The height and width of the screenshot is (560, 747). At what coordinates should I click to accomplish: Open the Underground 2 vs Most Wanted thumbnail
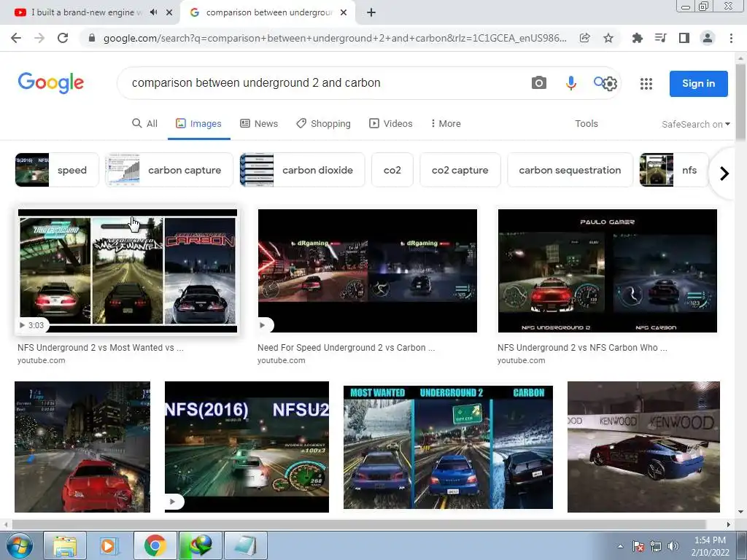(x=127, y=271)
